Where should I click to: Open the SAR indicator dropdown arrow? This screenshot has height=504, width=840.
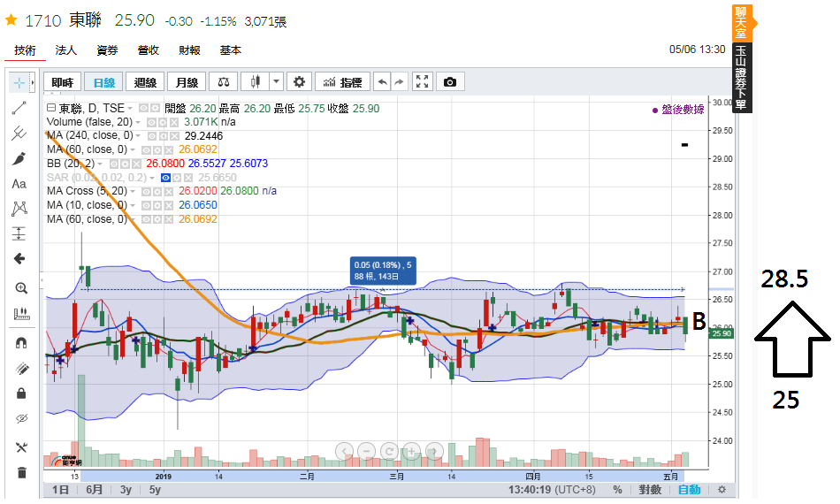click(151, 178)
